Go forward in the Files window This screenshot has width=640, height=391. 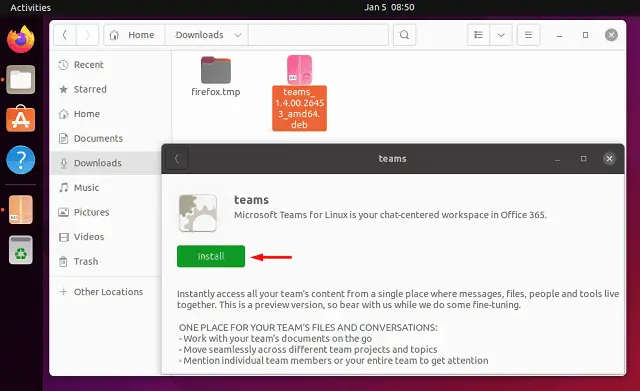87,35
